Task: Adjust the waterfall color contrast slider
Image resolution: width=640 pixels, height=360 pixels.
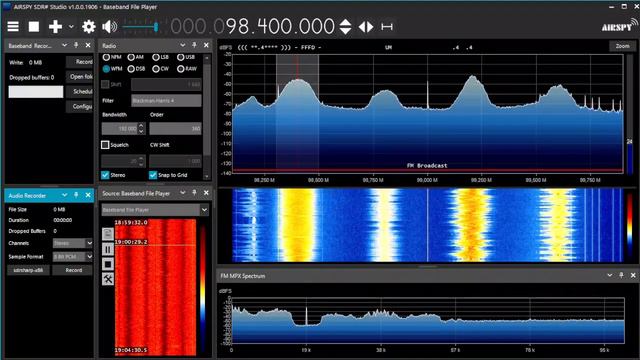Action: click(x=629, y=224)
